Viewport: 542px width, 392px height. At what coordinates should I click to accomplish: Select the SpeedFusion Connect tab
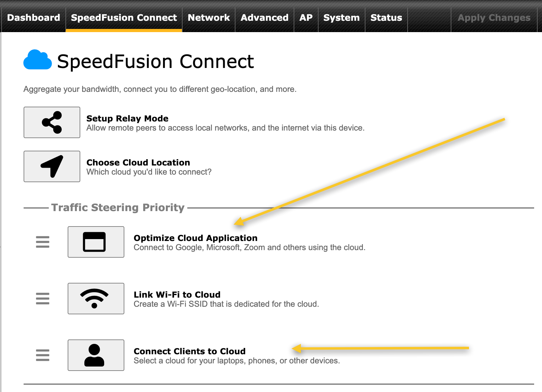124,18
